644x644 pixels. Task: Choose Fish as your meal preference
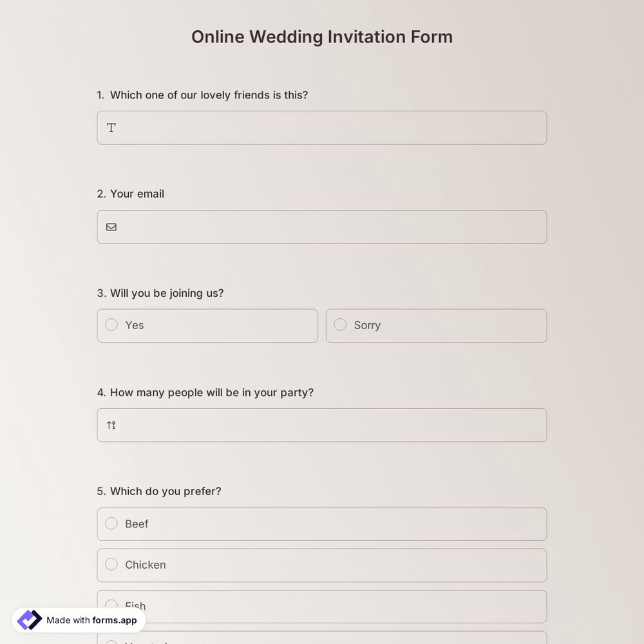point(111,605)
